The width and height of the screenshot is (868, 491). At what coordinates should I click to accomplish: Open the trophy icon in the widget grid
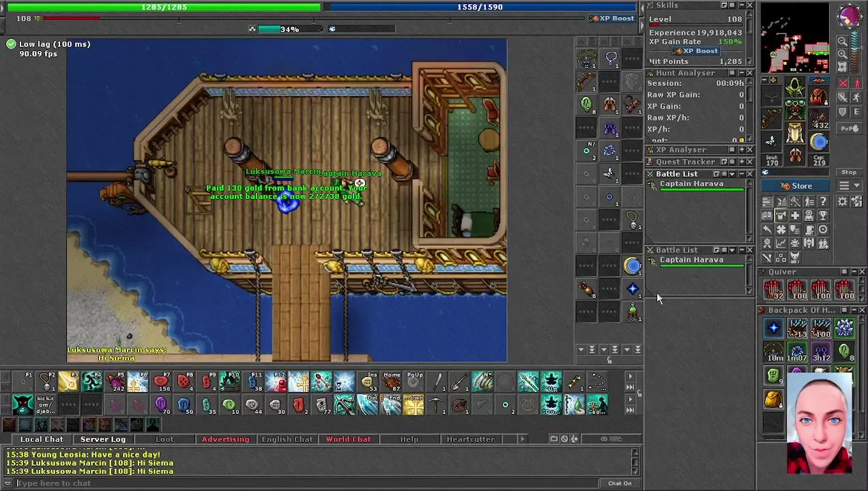(x=823, y=215)
